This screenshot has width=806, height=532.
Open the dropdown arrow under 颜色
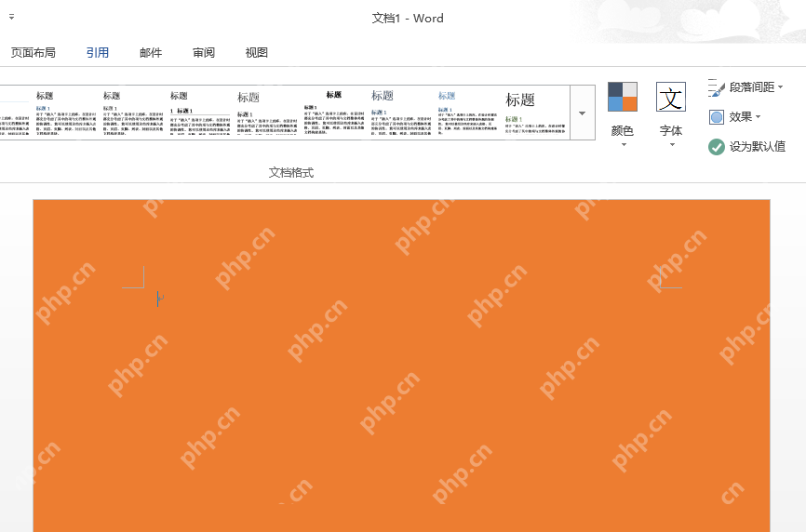click(624, 145)
